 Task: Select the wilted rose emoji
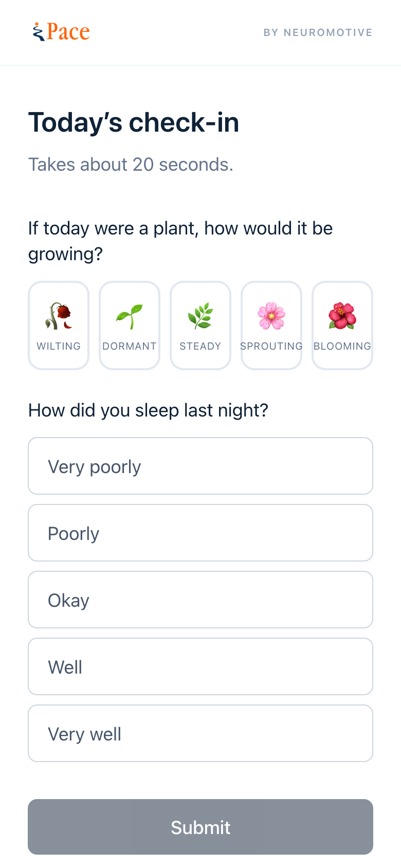coord(59,316)
